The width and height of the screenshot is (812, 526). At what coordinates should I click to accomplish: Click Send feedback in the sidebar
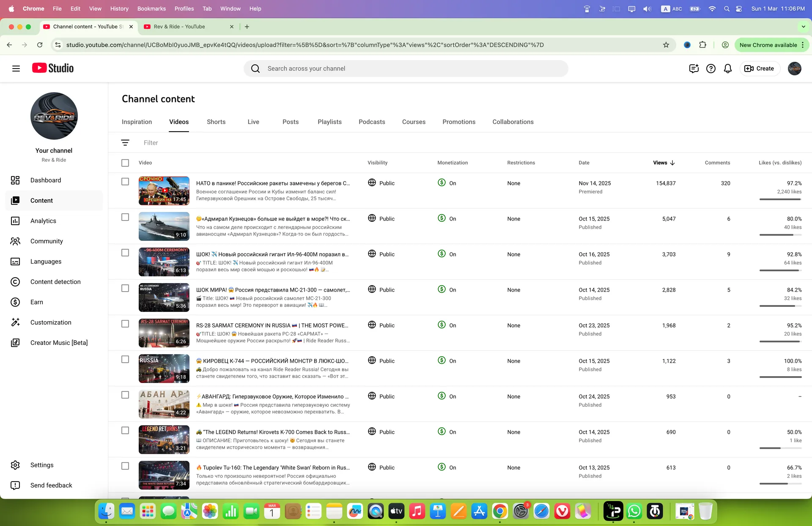pos(54,485)
